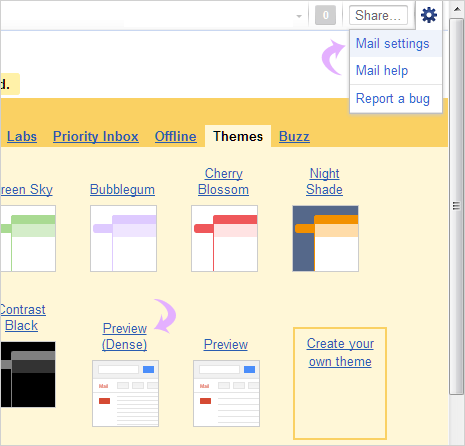Screen dimensions: 465x446
Task: Switch to the Priority Inbox tab
Action: [96, 136]
